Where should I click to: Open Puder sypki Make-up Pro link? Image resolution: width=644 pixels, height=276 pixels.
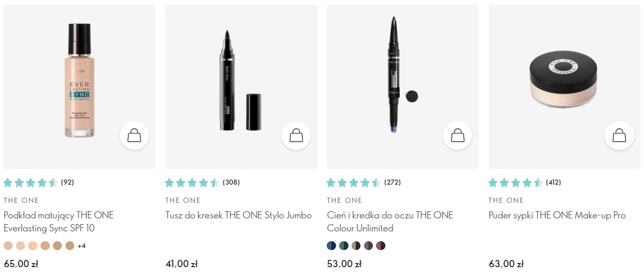(557, 215)
